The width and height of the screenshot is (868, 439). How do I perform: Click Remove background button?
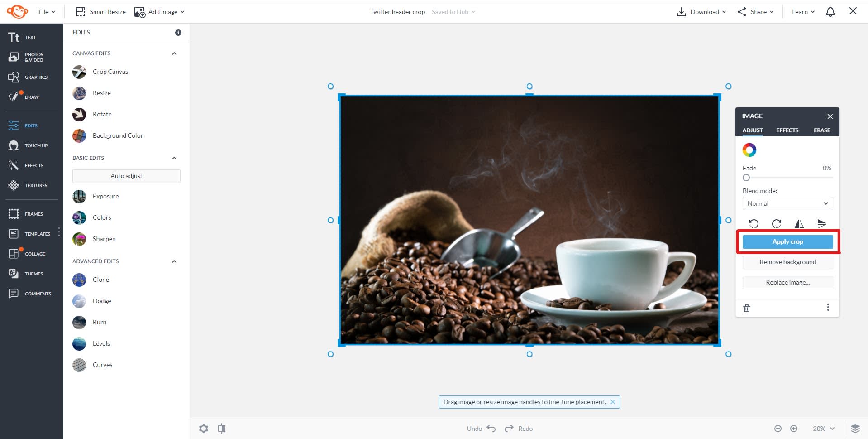click(787, 262)
